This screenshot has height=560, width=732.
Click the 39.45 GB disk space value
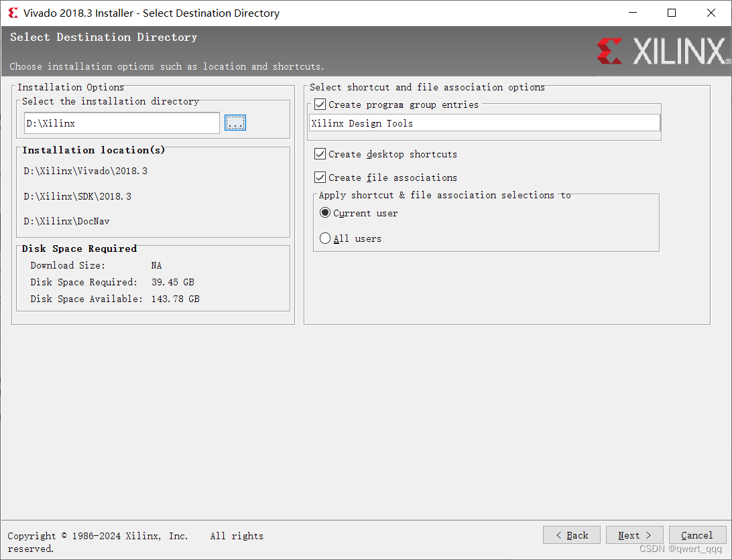click(173, 282)
